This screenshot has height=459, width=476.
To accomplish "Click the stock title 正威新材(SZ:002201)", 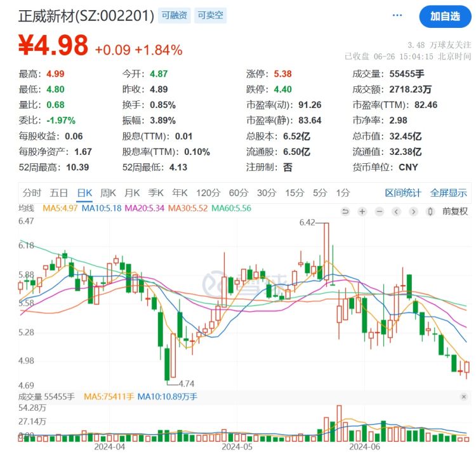I will click(86, 16).
